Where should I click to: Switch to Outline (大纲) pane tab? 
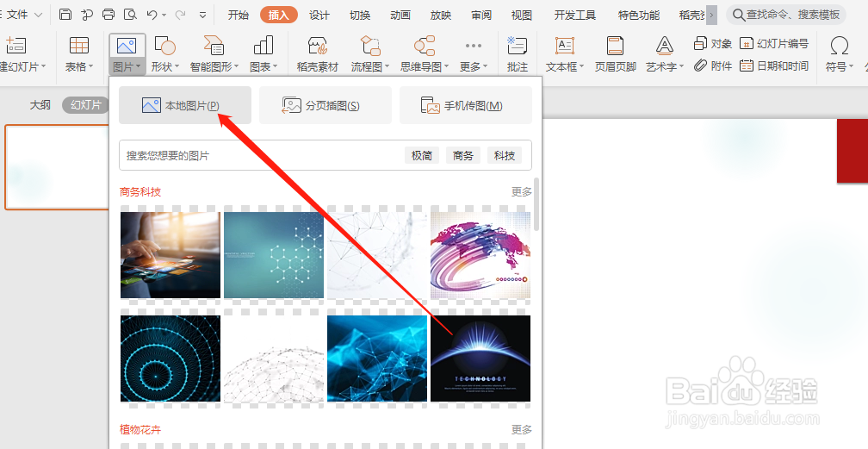tap(40, 105)
